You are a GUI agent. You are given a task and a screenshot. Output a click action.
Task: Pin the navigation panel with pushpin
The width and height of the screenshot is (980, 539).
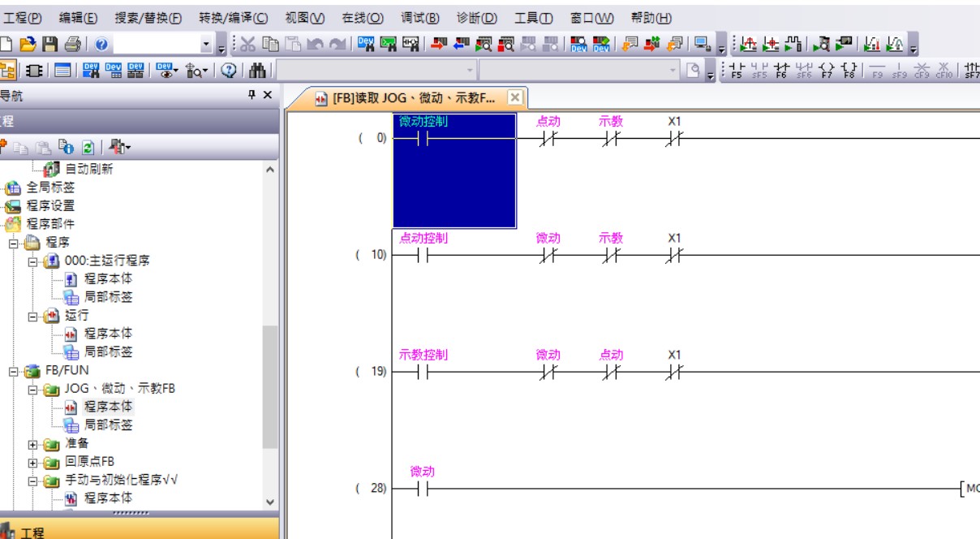coord(251,96)
